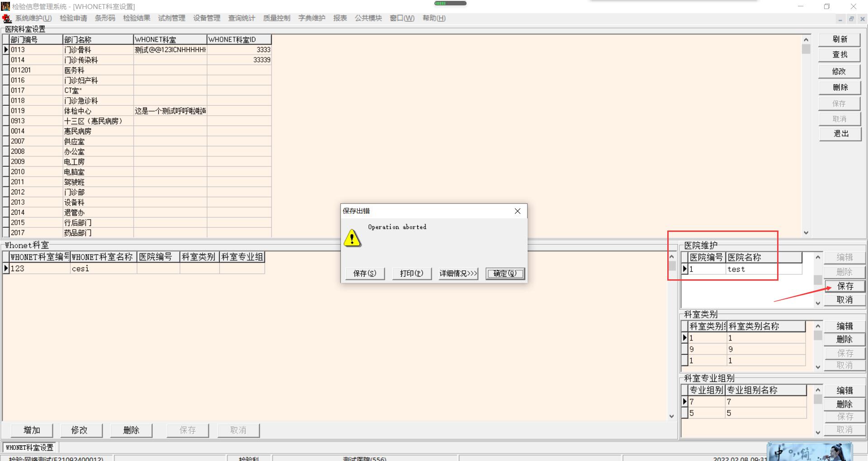The width and height of the screenshot is (868, 461).
Task: Click the WHONET科室ID column header
Action: [x=239, y=40]
